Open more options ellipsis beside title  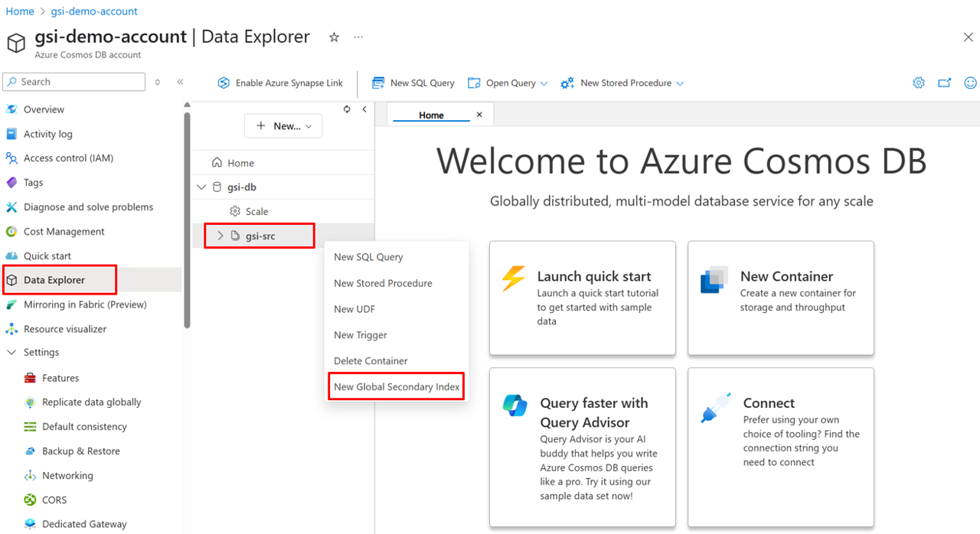pyautogui.click(x=358, y=37)
